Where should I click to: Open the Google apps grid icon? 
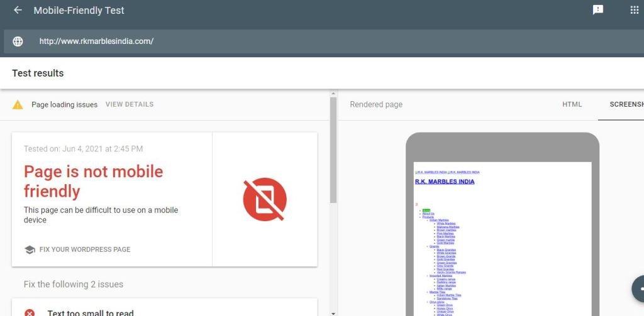coord(635,10)
